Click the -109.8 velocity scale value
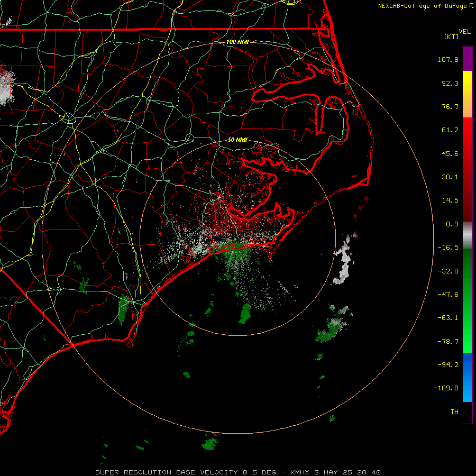The image size is (476, 476). pyautogui.click(x=446, y=388)
